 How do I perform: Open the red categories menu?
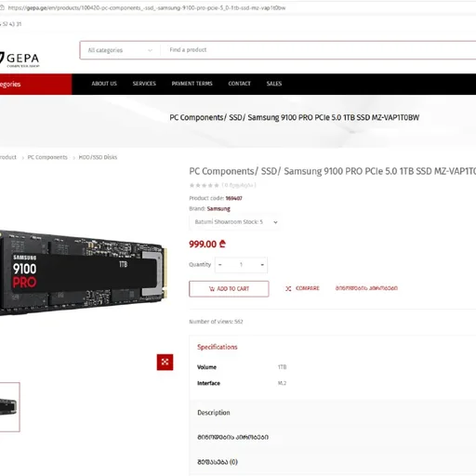pos(36,84)
